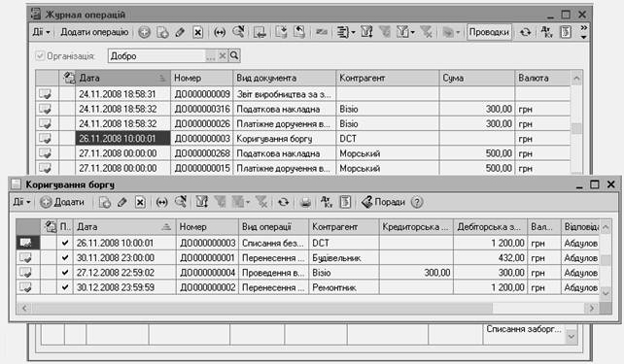Click pencil edit icon in Коригування боргу toolbar
This screenshot has height=364, width=624.
click(122, 202)
